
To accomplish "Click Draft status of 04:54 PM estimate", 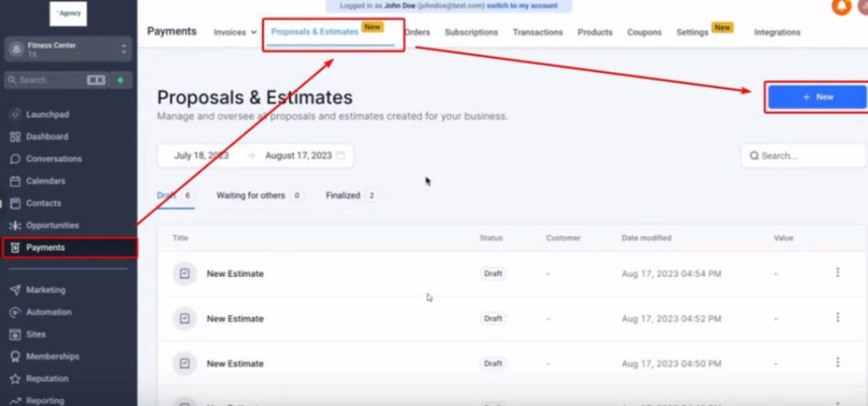I will coord(492,274).
